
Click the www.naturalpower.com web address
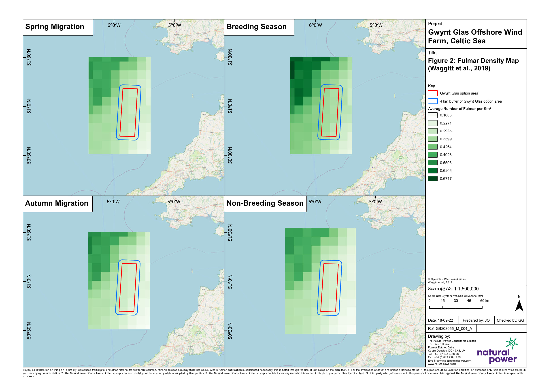click(442, 364)
